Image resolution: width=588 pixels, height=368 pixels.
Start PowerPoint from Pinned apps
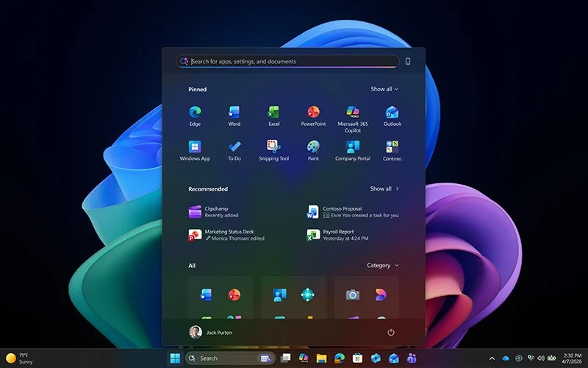313,116
